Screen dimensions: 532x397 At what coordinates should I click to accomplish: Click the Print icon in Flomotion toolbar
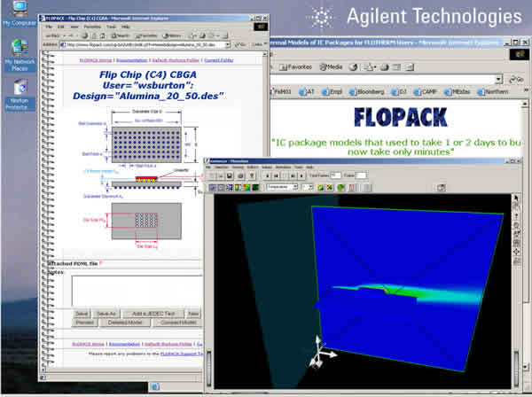240,175
